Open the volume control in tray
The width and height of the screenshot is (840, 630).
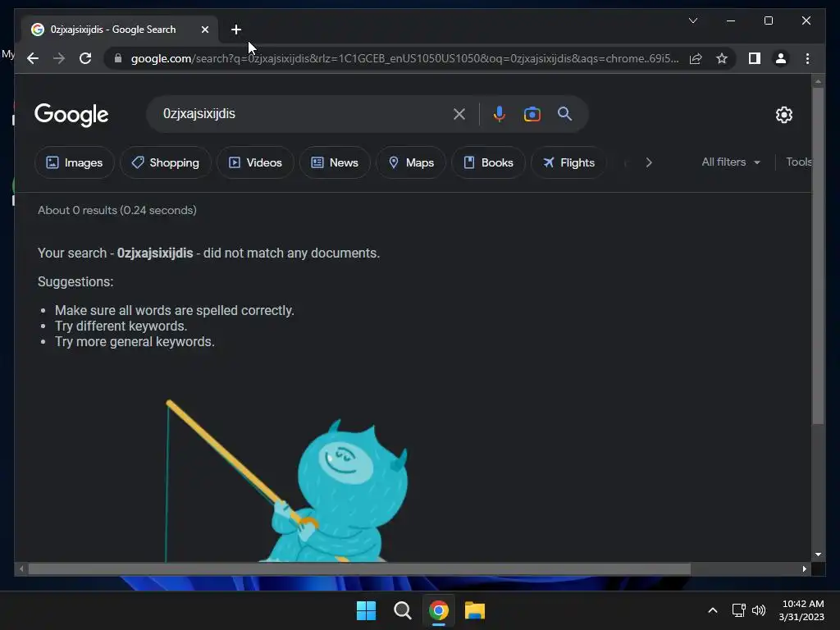pos(759,610)
